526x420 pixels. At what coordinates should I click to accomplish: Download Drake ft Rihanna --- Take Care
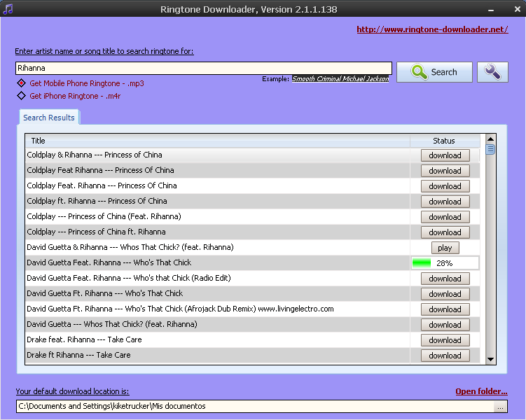click(x=445, y=356)
